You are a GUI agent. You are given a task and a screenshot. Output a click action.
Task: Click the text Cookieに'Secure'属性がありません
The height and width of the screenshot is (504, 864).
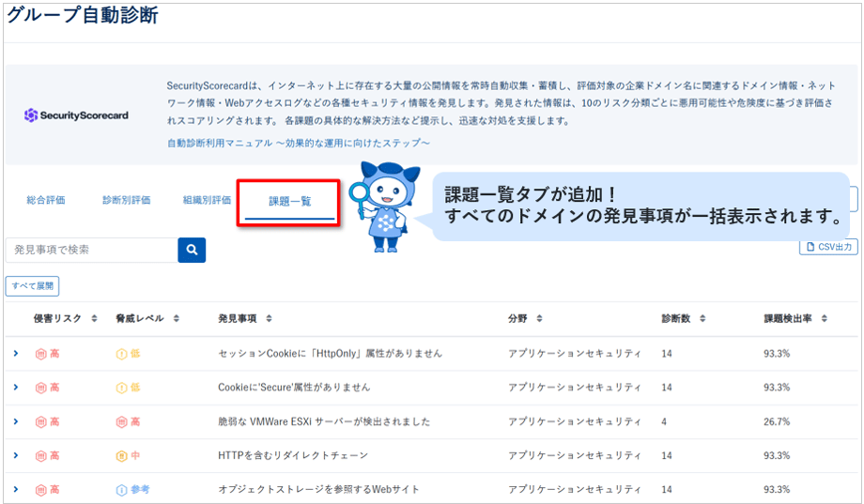(x=294, y=388)
